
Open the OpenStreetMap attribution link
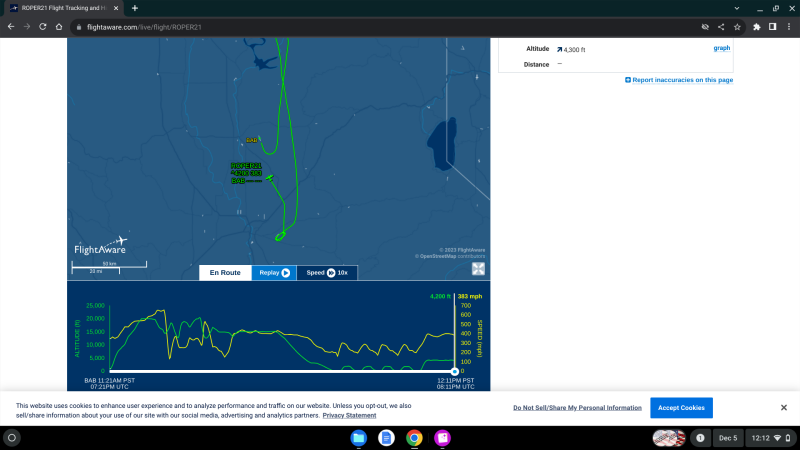point(438,256)
